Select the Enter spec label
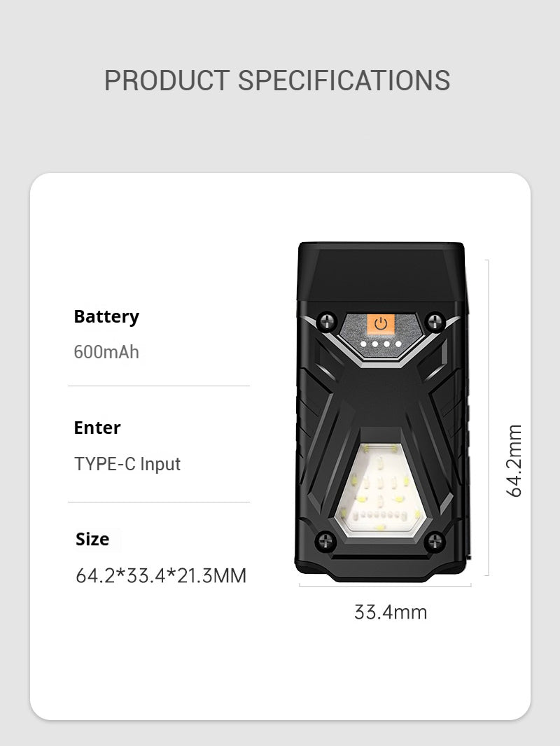This screenshot has height=746, width=560. click(x=97, y=428)
